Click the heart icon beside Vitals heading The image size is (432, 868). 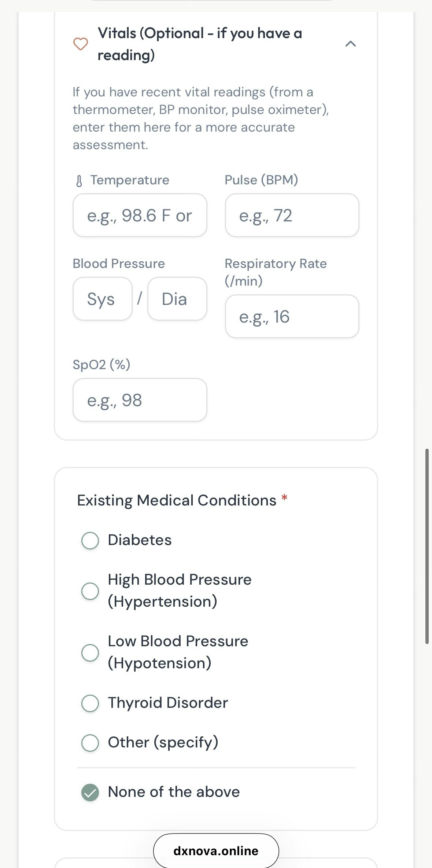[81, 44]
